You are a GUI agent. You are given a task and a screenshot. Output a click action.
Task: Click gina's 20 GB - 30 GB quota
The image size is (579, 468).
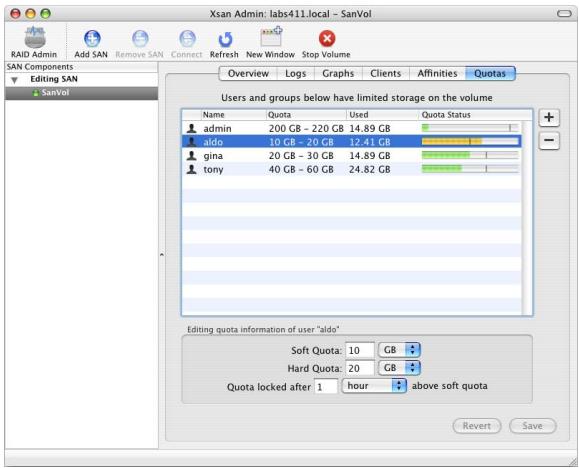(301, 156)
